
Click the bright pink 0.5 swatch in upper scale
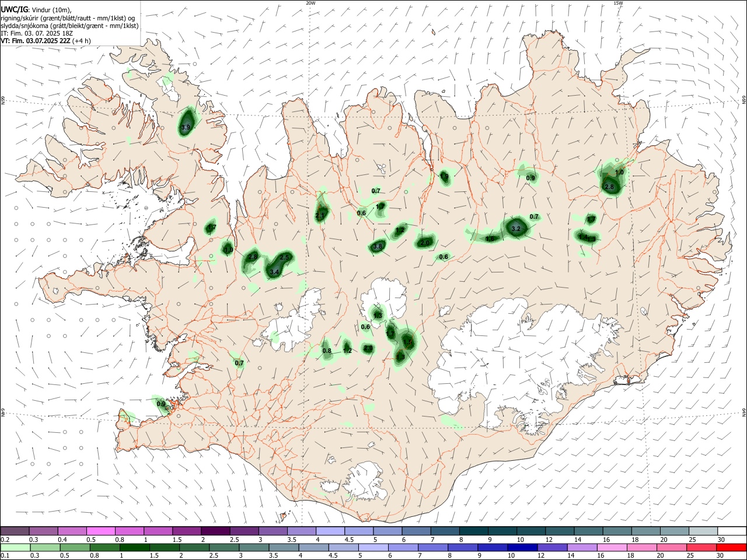click(100, 531)
